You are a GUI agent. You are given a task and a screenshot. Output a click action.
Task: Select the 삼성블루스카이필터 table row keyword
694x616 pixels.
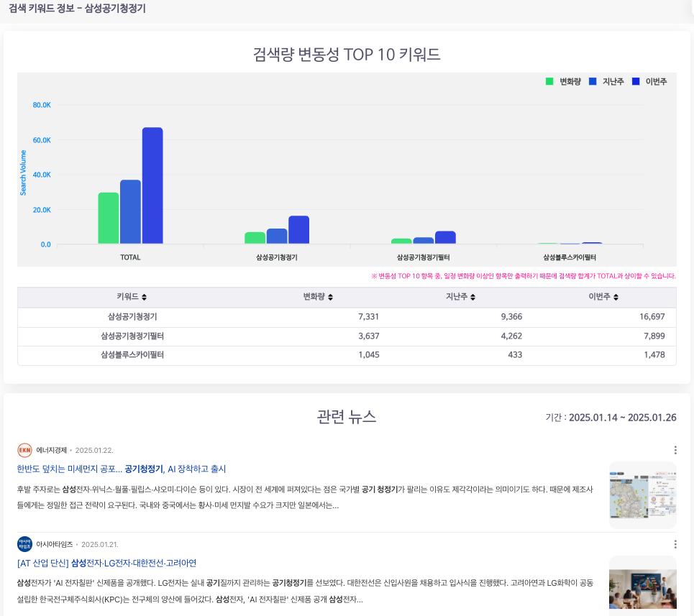[132, 354]
